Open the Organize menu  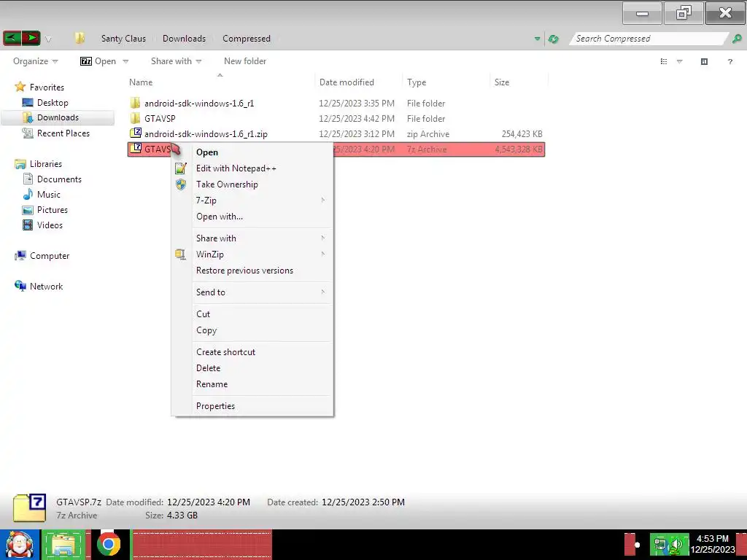click(x=35, y=61)
